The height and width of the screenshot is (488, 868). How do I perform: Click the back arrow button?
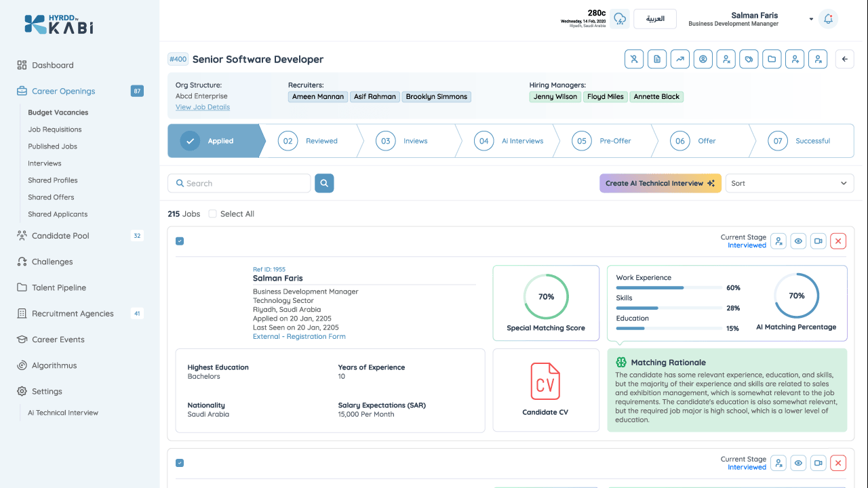(x=845, y=59)
